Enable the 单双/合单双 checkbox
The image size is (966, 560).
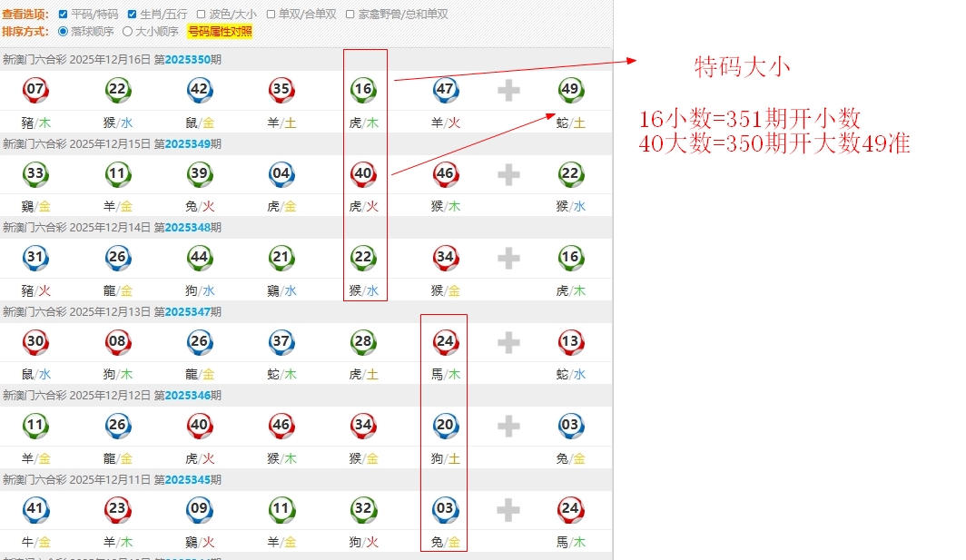click(271, 15)
